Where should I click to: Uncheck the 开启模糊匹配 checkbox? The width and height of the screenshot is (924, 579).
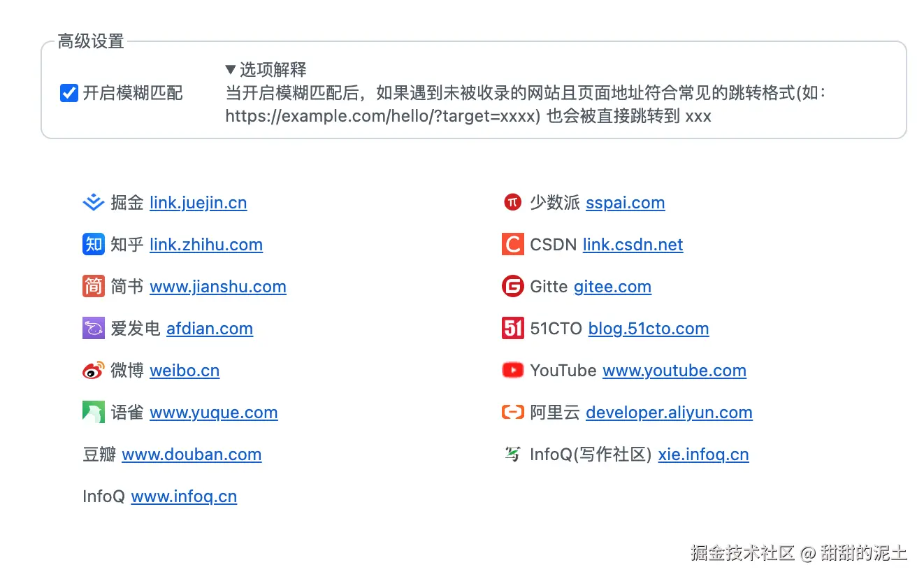click(68, 93)
